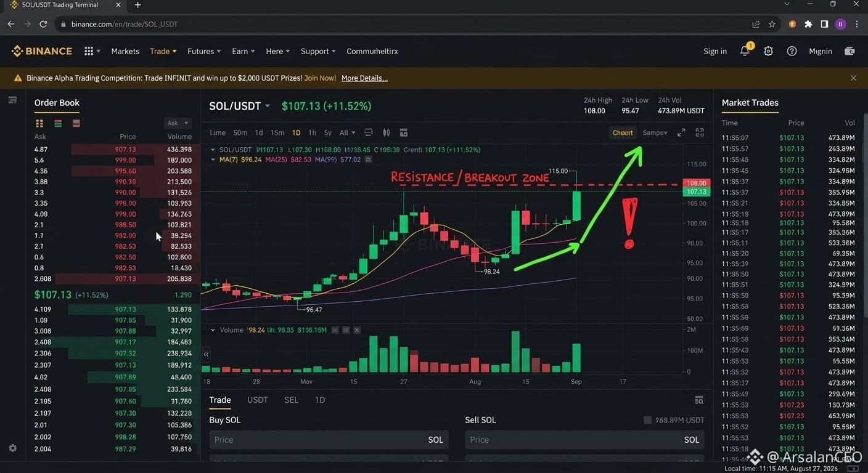Viewport: 868px width, 473px height.
Task: Open the chart indicators icon
Action: coord(369,132)
